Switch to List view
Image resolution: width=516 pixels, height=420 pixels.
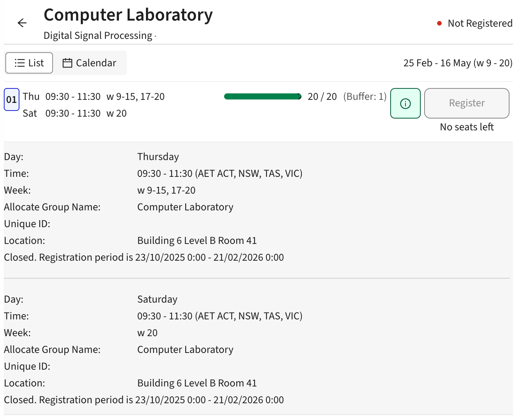(29, 63)
